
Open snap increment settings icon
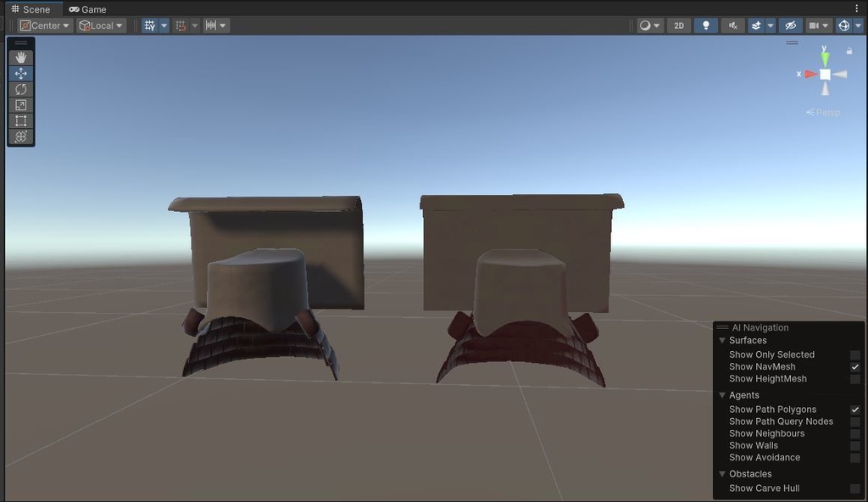(x=211, y=25)
